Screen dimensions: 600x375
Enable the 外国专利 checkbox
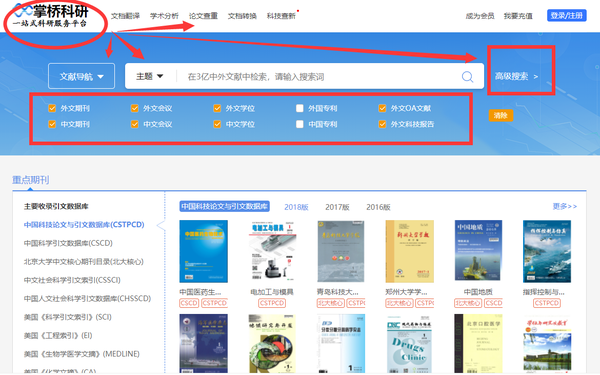(x=300, y=108)
